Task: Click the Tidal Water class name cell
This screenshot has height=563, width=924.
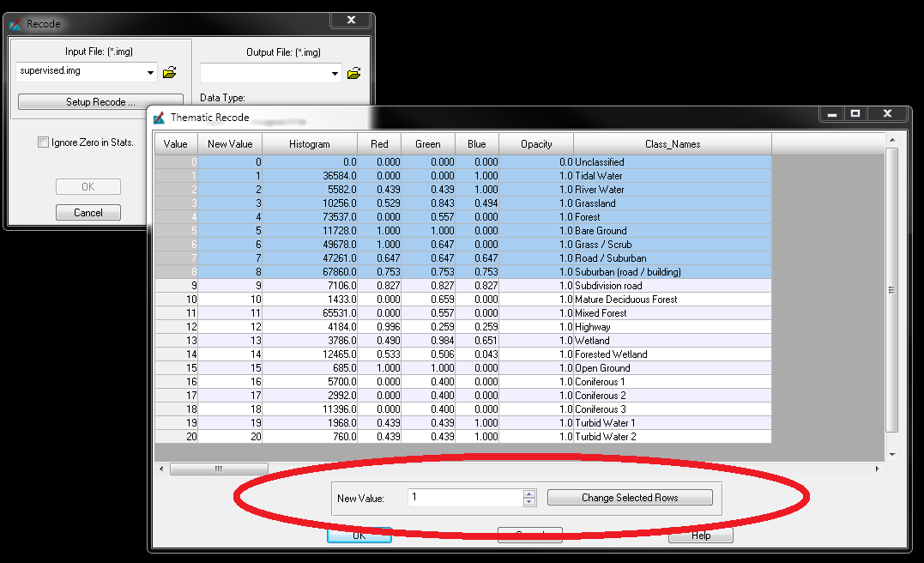Action: coord(673,176)
